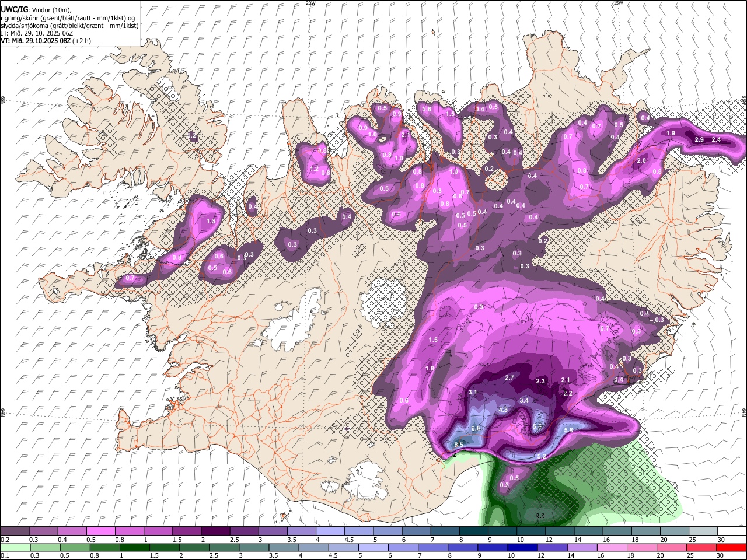This screenshot has height=560, width=747.
Task: Click the navy rain swatch labeled 10
Action: (522, 547)
